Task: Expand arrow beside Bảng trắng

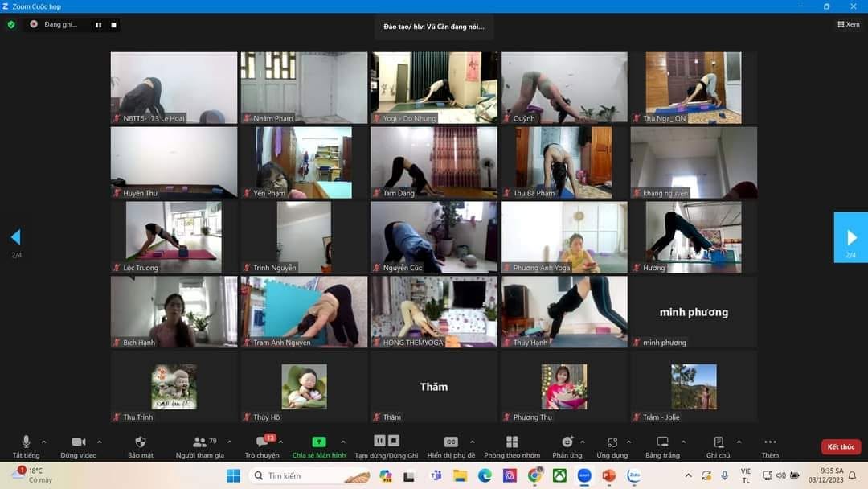Action: [683, 442]
